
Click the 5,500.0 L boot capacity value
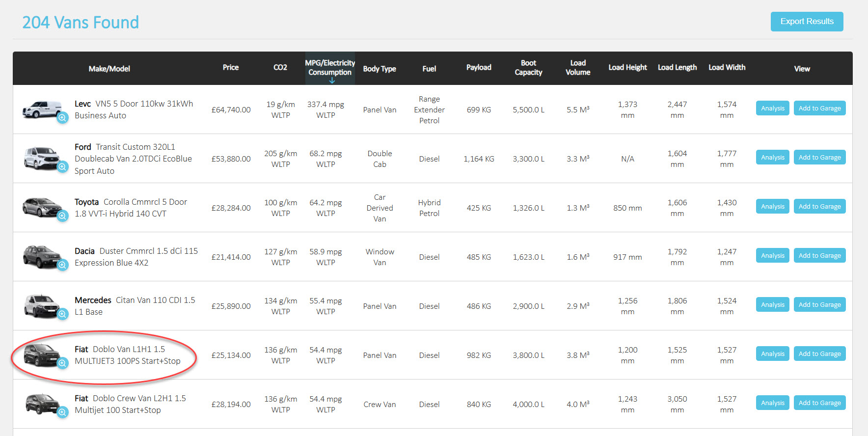528,109
